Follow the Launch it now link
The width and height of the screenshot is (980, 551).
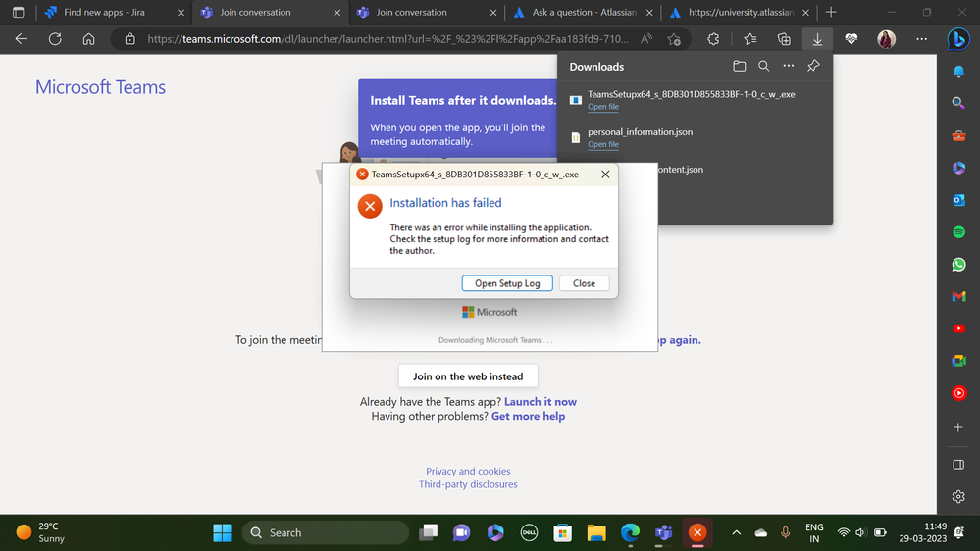click(x=540, y=402)
